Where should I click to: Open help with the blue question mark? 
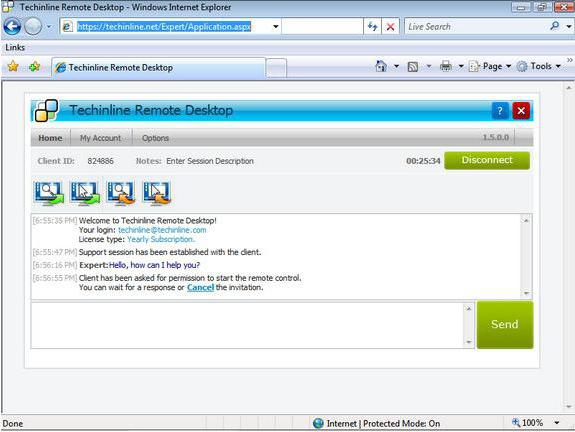pos(499,110)
